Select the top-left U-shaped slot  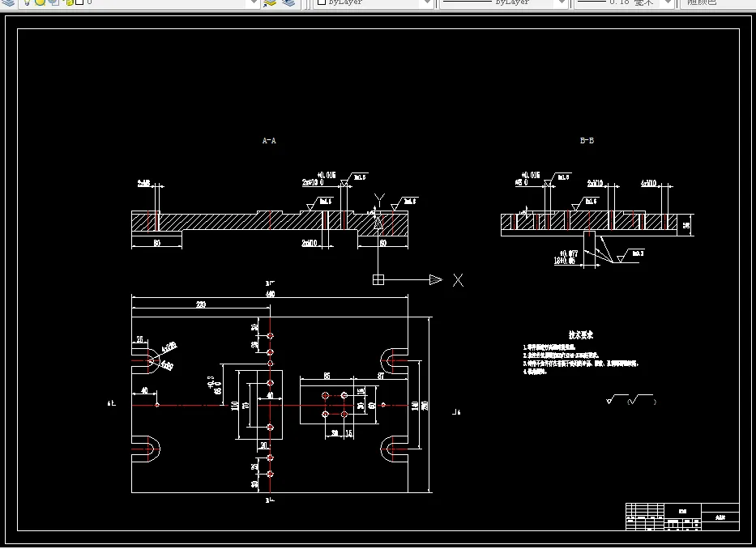pyautogui.click(x=146, y=360)
